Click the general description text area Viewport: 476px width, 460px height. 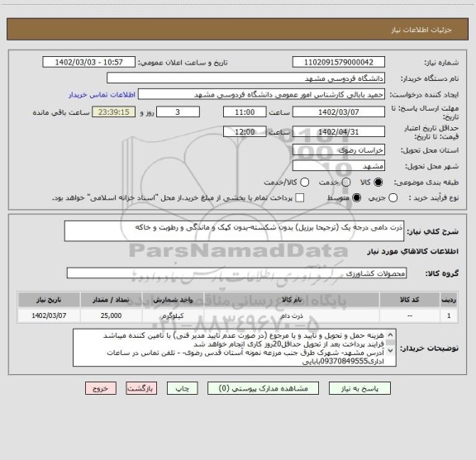pyautogui.click(x=234, y=231)
